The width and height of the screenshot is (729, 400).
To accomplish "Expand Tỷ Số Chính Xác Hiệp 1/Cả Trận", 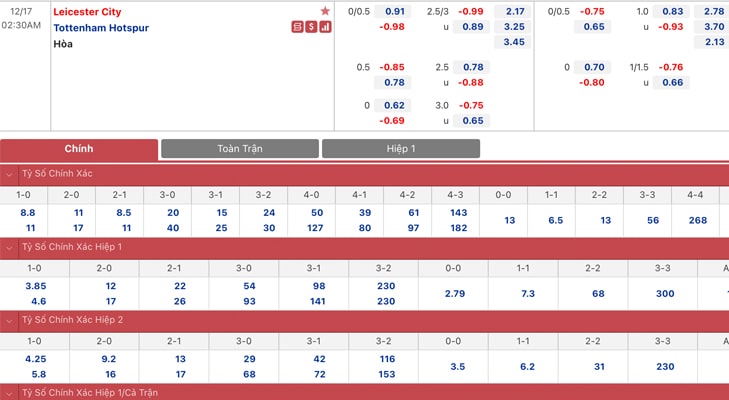I will (x=10, y=392).
